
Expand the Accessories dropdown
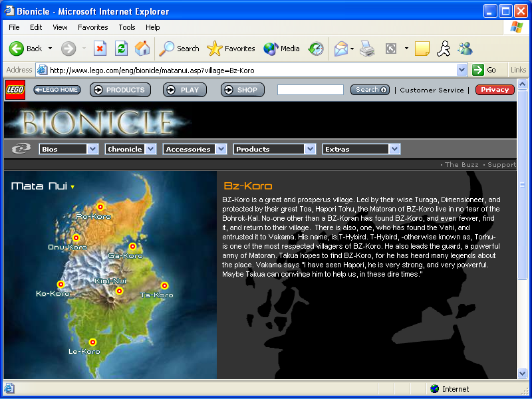click(221, 149)
